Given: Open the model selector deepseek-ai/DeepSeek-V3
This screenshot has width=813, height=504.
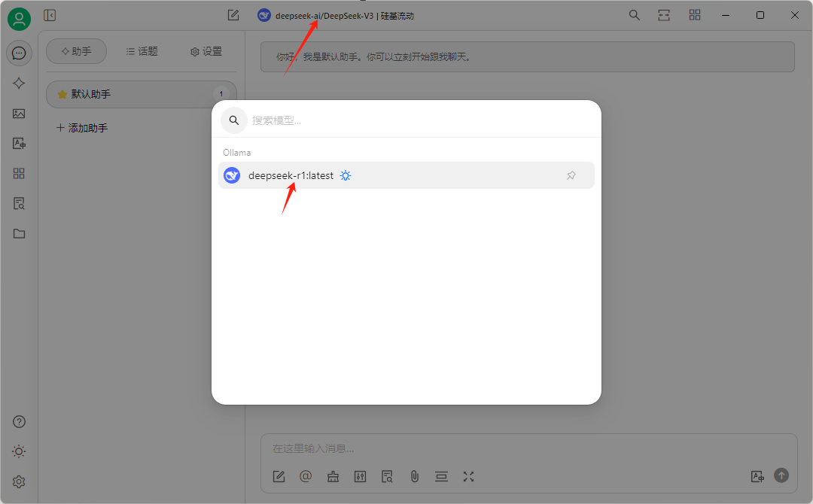Looking at the screenshot, I should [x=336, y=16].
